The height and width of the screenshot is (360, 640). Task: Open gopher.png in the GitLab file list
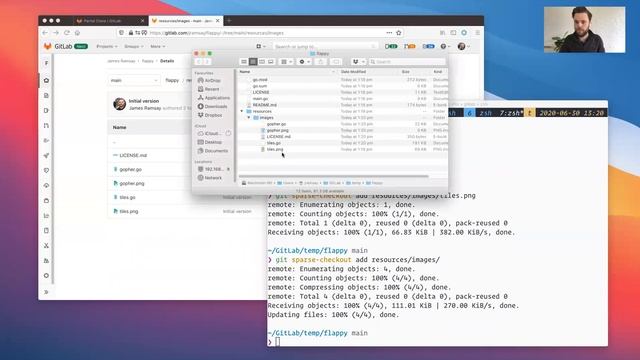(x=132, y=184)
